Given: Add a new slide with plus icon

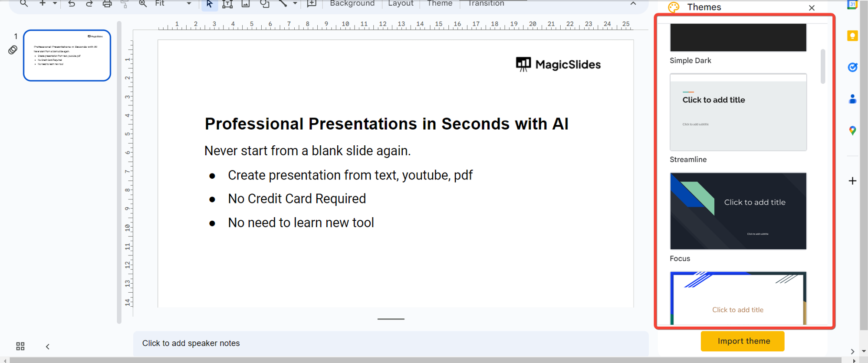Looking at the screenshot, I should click(43, 3).
